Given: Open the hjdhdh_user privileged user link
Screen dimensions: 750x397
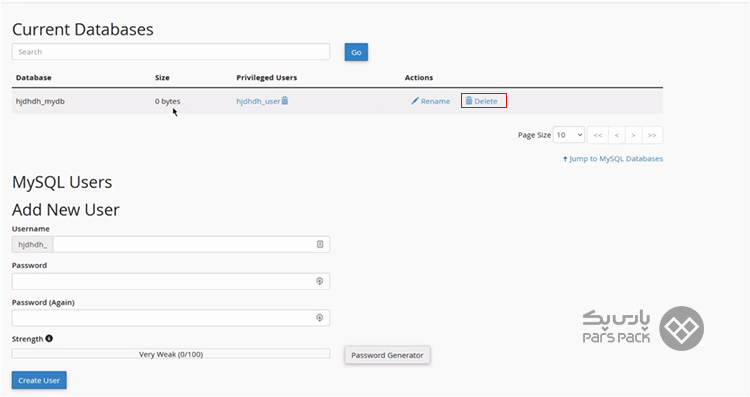Looking at the screenshot, I should [x=258, y=101].
